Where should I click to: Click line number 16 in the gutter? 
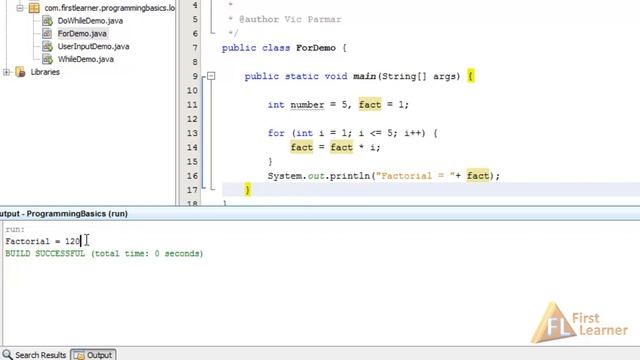[x=192, y=176]
